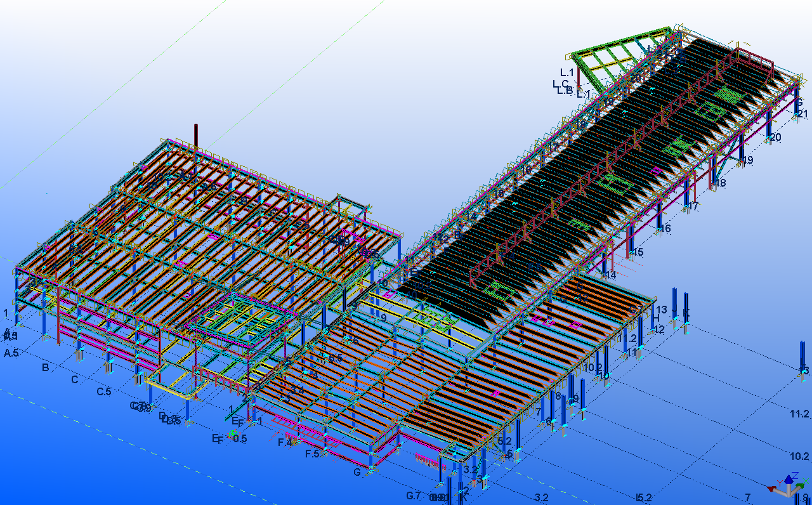Select the B grid label

point(46,367)
